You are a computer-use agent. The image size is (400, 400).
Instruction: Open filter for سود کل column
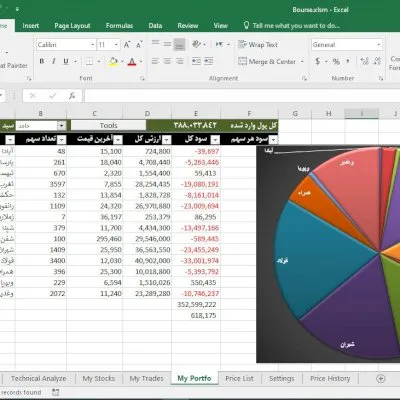click(216, 140)
